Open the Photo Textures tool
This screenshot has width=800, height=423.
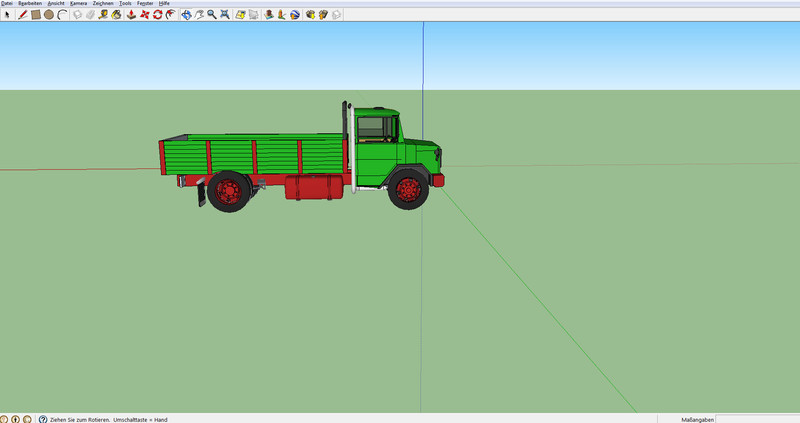coord(282,15)
